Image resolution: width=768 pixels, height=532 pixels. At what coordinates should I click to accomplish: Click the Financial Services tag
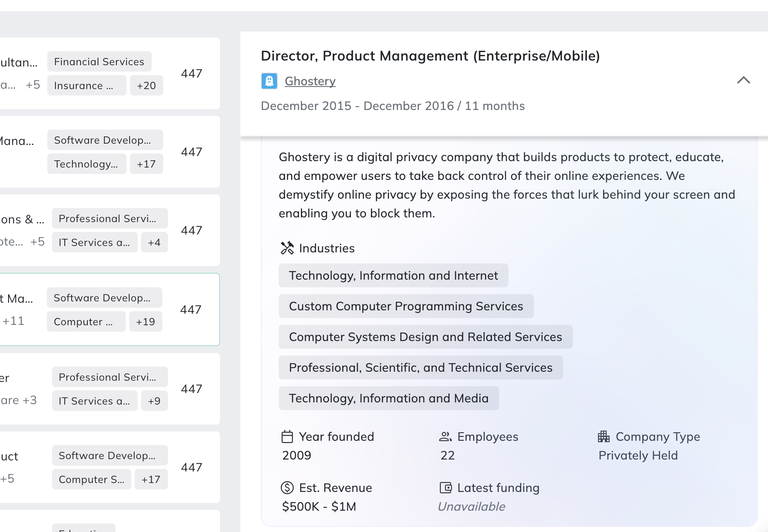[99, 61]
